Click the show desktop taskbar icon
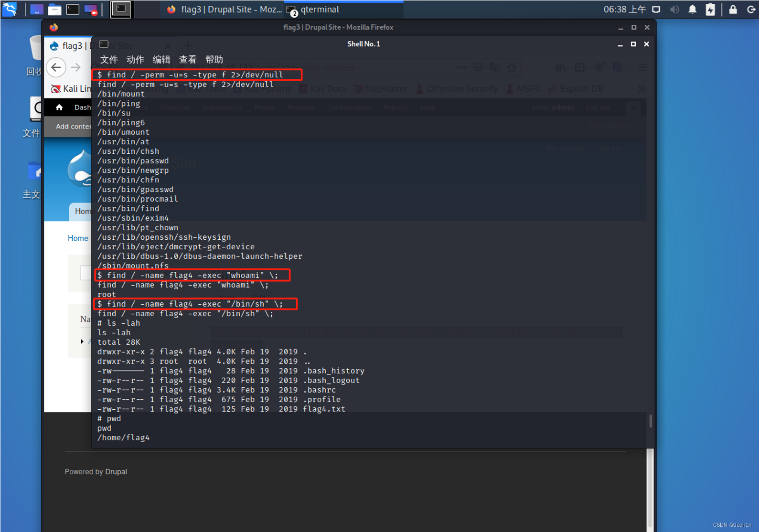Image resolution: width=759 pixels, height=532 pixels. click(37, 10)
